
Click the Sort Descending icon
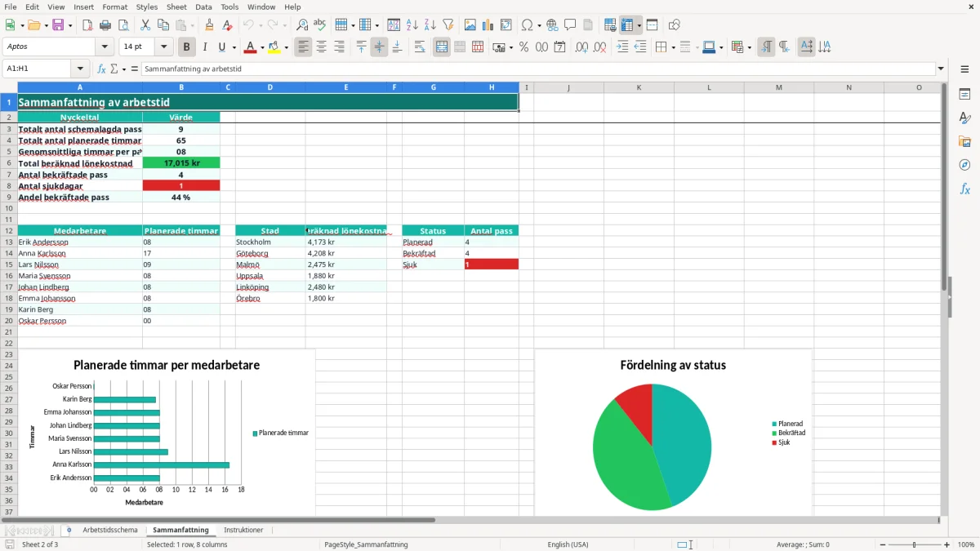coord(430,25)
